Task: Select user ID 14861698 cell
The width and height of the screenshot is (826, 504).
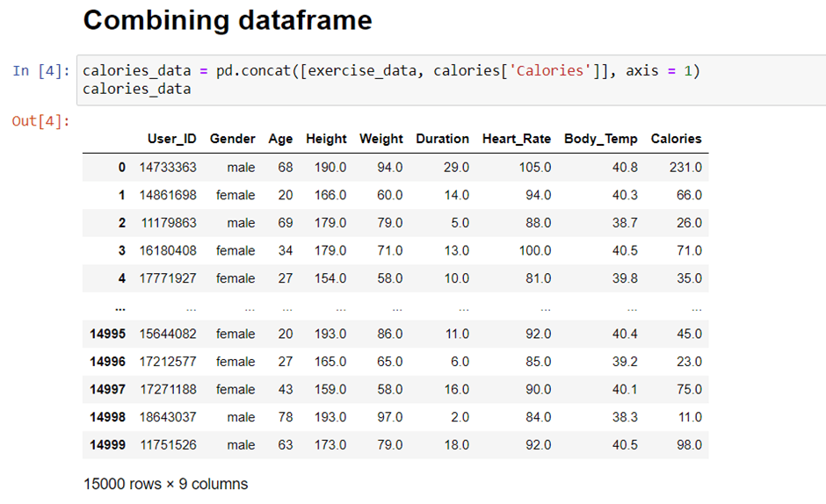Action: 168,196
